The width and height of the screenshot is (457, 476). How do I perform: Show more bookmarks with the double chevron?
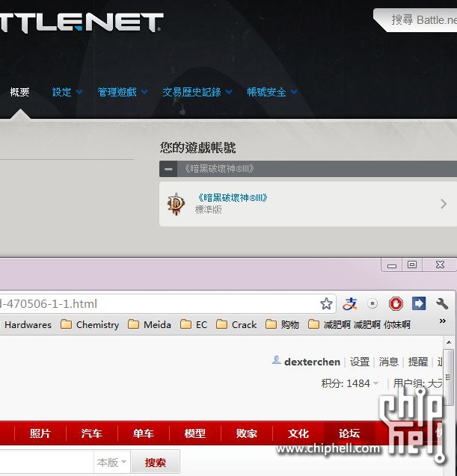pos(443,321)
